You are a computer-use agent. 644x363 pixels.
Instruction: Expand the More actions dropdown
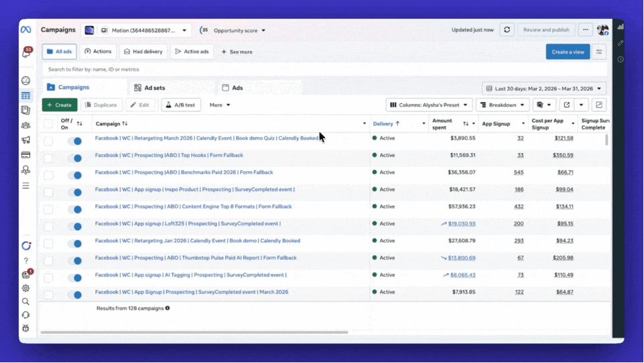point(220,105)
